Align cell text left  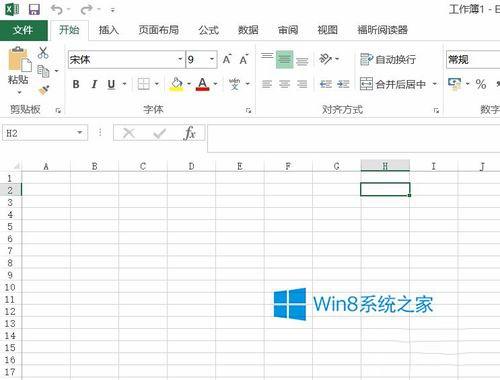coord(267,84)
